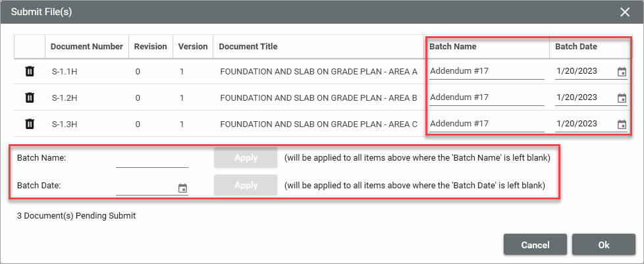Viewport: 644px width, 264px height.
Task: Close the Submit File(s) dialog
Action: (x=624, y=12)
